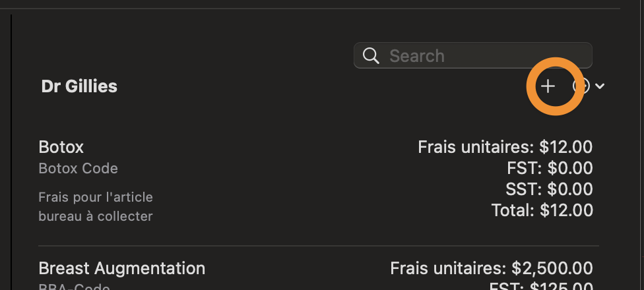Image resolution: width=644 pixels, height=290 pixels.
Task: Click empty area beside Dr Gillies heading
Action: (x=321, y=86)
